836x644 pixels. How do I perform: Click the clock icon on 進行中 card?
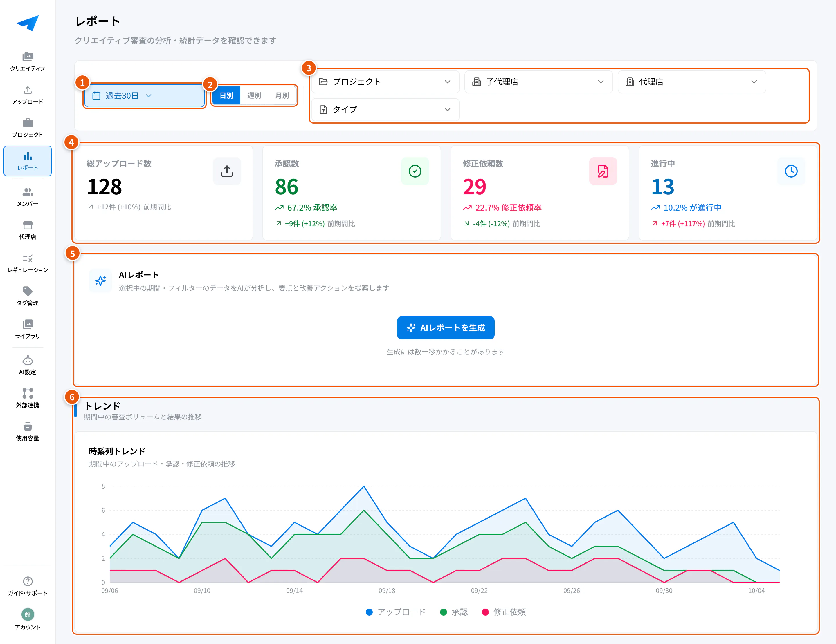tap(791, 171)
